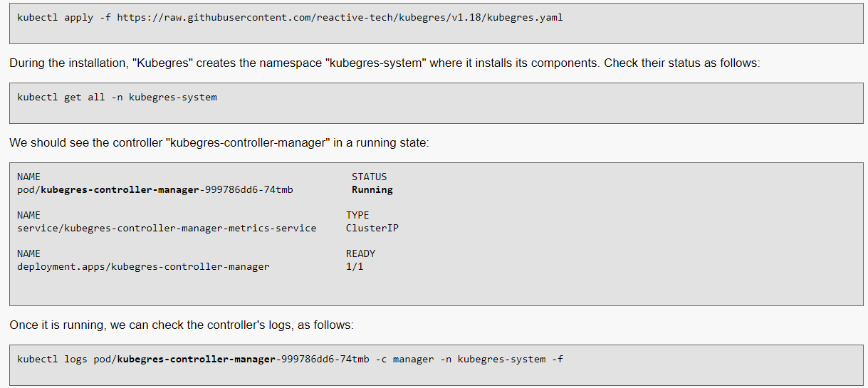Click the TYPE column header
This screenshot has height=388, width=868.
tap(357, 215)
